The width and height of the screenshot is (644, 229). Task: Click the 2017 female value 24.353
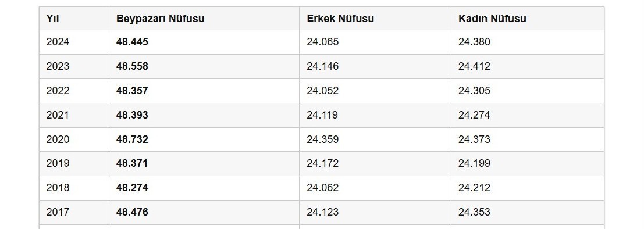(x=527, y=212)
